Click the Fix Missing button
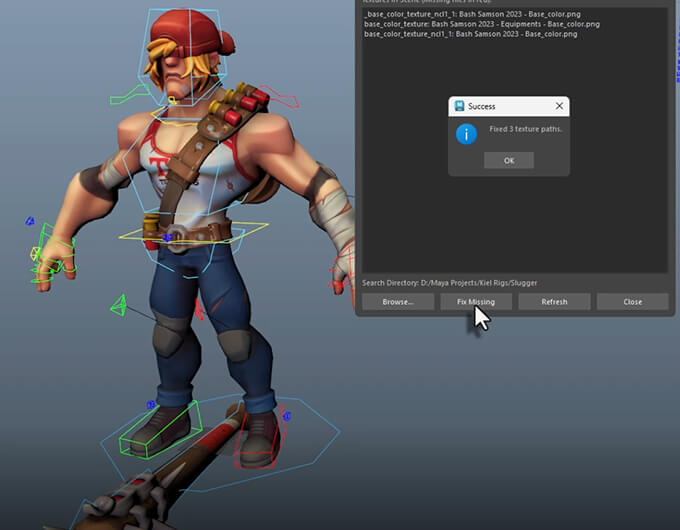This screenshot has width=680, height=530. (476, 301)
